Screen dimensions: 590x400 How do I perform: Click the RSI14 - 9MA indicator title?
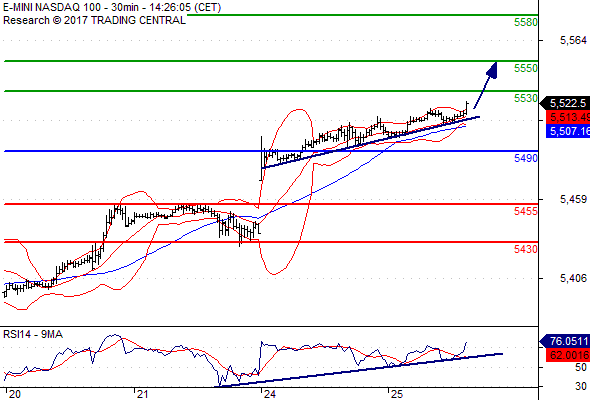33,334
